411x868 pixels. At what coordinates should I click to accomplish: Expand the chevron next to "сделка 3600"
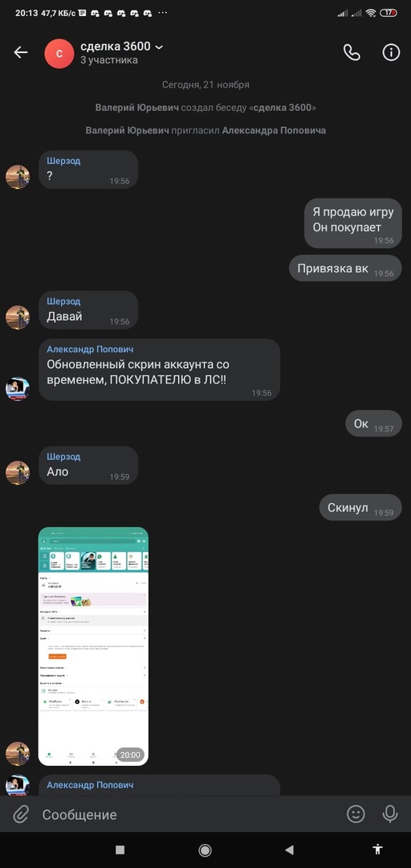pyautogui.click(x=159, y=47)
